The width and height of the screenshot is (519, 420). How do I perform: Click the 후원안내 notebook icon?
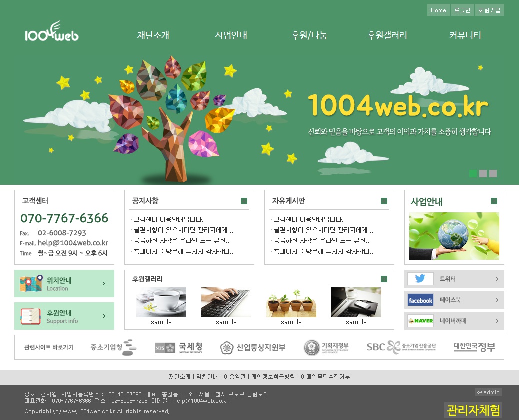click(x=31, y=316)
